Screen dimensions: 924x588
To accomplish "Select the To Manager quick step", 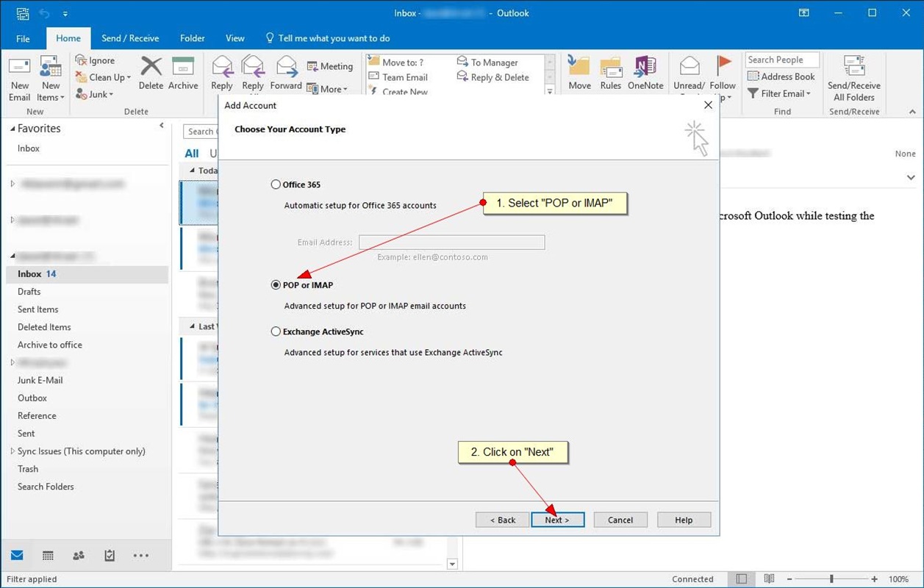I will pyautogui.click(x=487, y=62).
